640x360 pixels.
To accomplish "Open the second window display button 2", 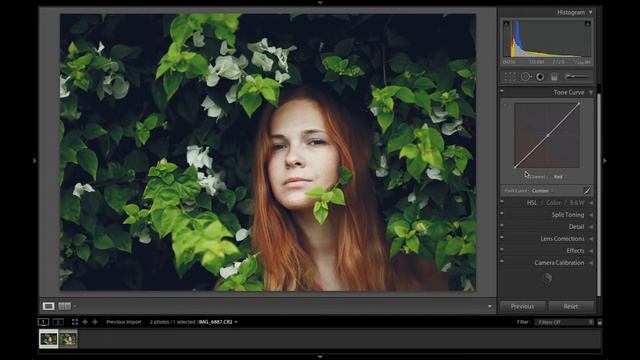I will [58, 322].
